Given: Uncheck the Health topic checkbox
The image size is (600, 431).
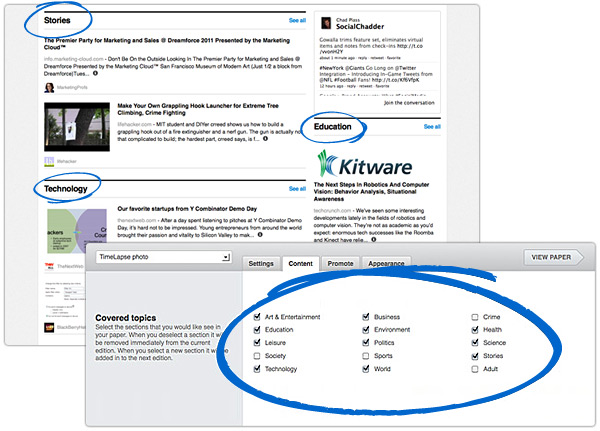Looking at the screenshot, I should coord(475,330).
